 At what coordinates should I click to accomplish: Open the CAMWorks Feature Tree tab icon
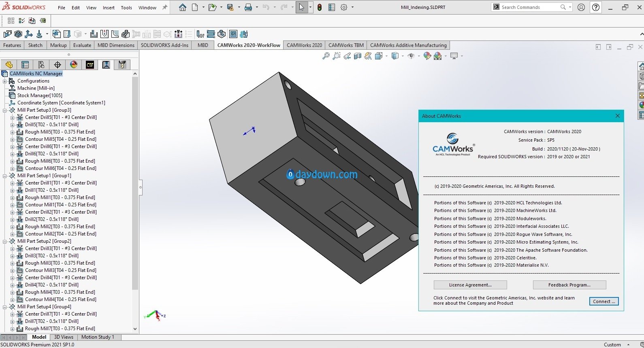click(x=90, y=65)
